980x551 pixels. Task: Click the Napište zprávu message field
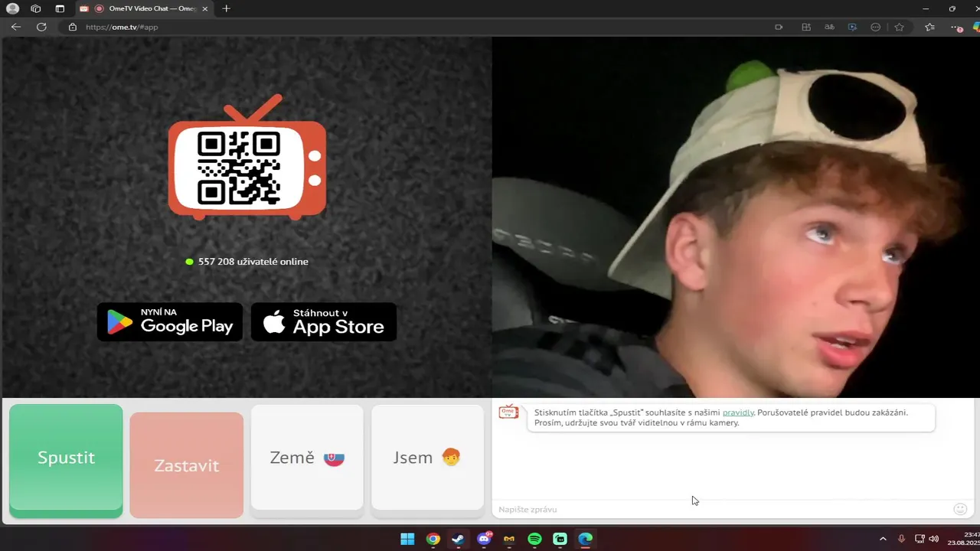click(720, 509)
